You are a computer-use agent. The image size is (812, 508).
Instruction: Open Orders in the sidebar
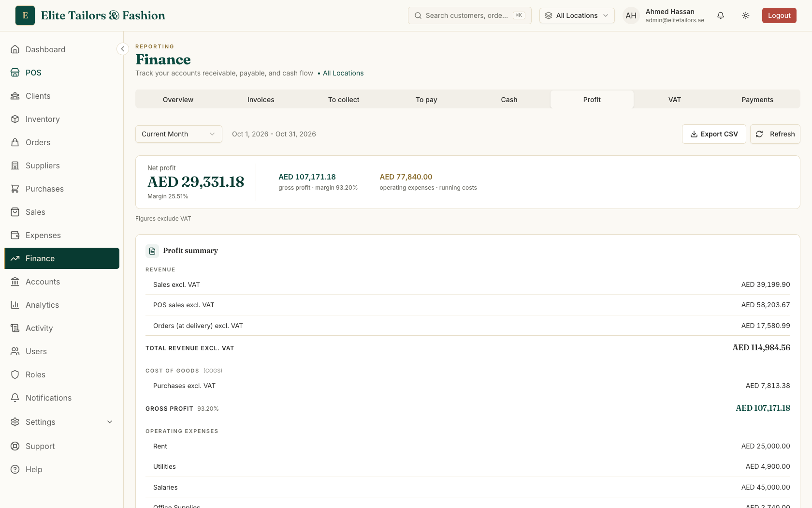click(x=62, y=142)
